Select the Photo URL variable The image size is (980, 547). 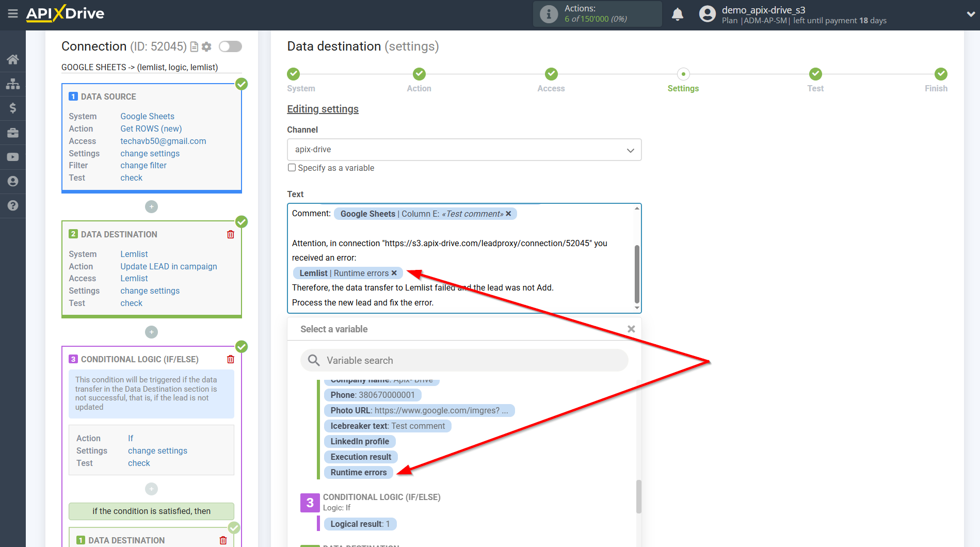pyautogui.click(x=419, y=410)
